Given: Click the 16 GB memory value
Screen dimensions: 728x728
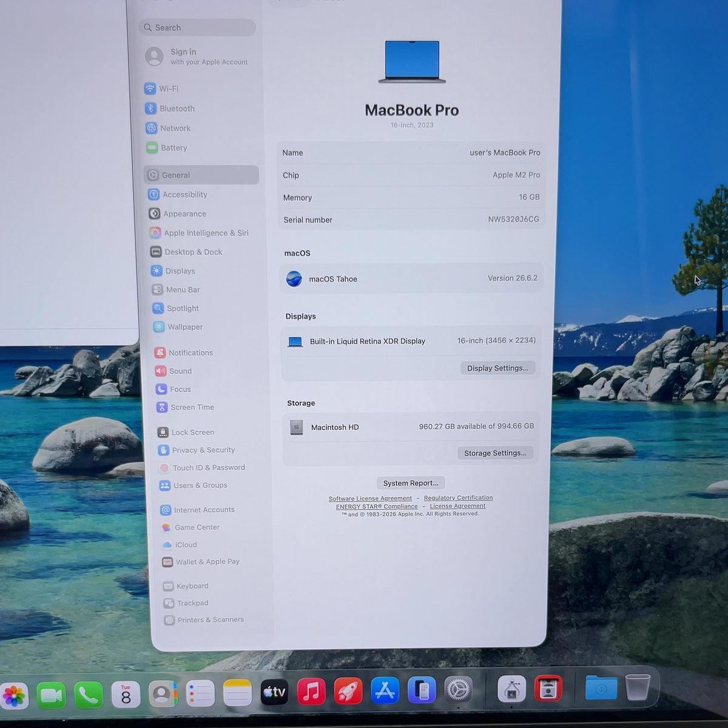Looking at the screenshot, I should (529, 197).
